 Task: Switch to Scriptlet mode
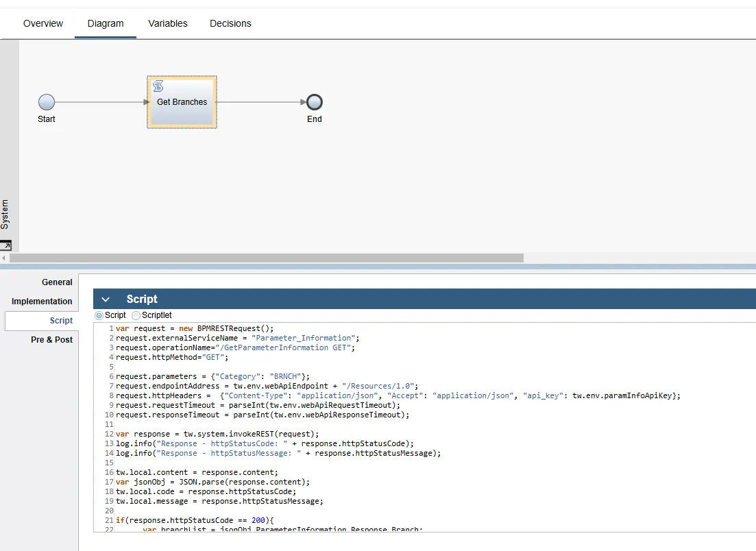tap(134, 315)
